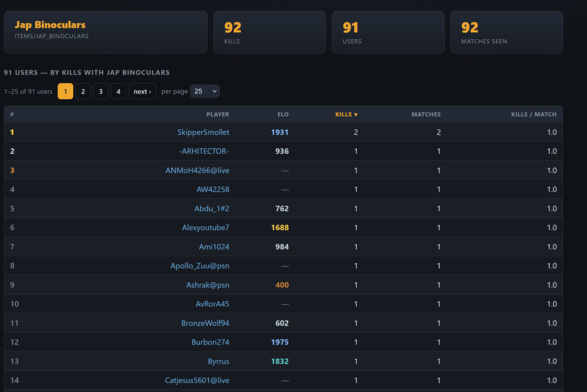Click the '1–25 of 91 users' text
This screenshot has width=587, height=392.
tap(28, 92)
